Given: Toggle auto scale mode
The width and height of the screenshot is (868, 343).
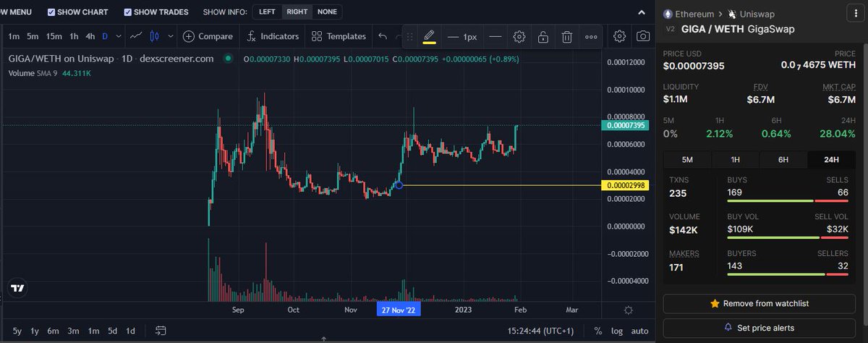Looking at the screenshot, I should pos(639,331).
